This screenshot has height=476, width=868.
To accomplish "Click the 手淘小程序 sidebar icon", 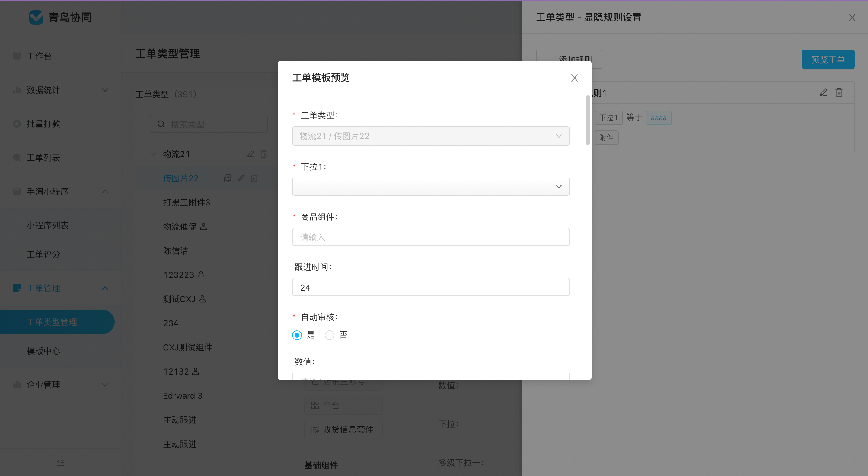I will click(17, 191).
